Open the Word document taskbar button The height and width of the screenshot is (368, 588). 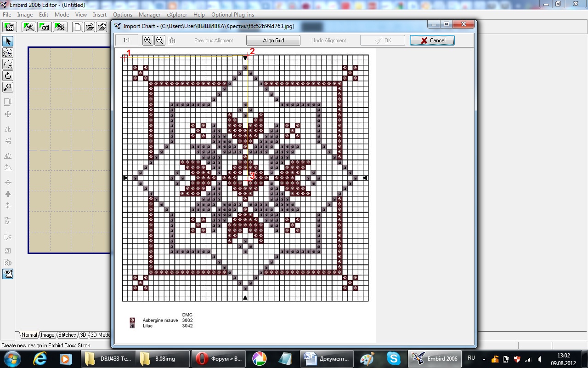pyautogui.click(x=327, y=358)
